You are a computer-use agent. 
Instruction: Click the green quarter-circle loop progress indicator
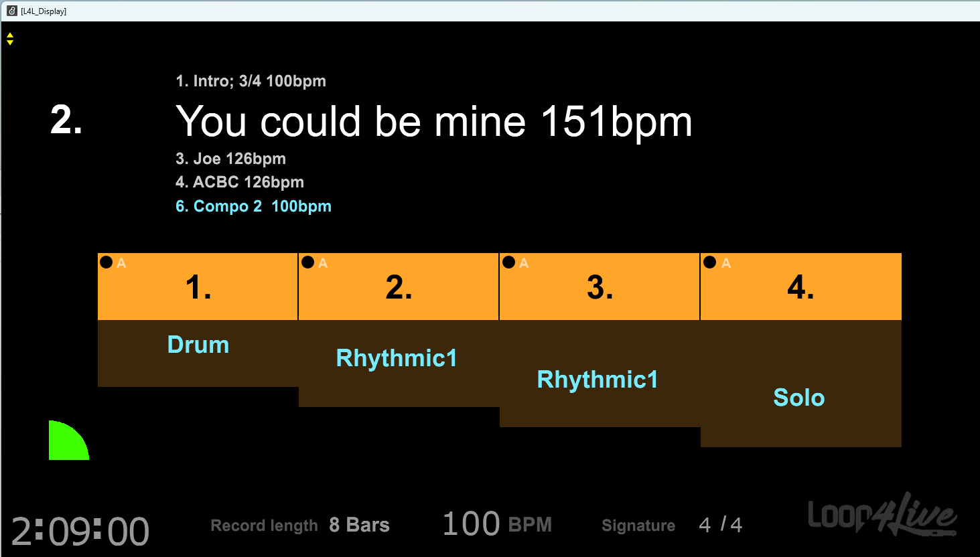(68, 440)
